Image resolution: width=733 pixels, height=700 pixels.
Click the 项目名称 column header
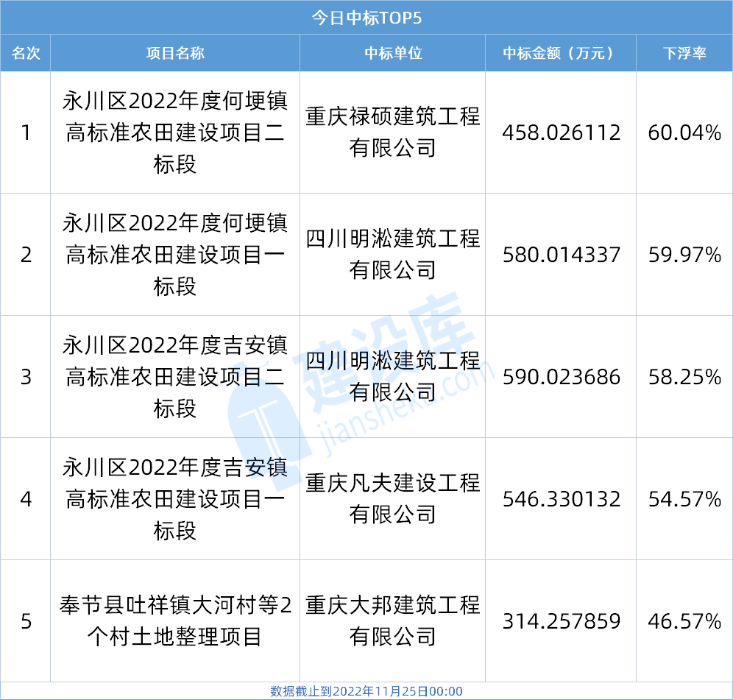175,53
